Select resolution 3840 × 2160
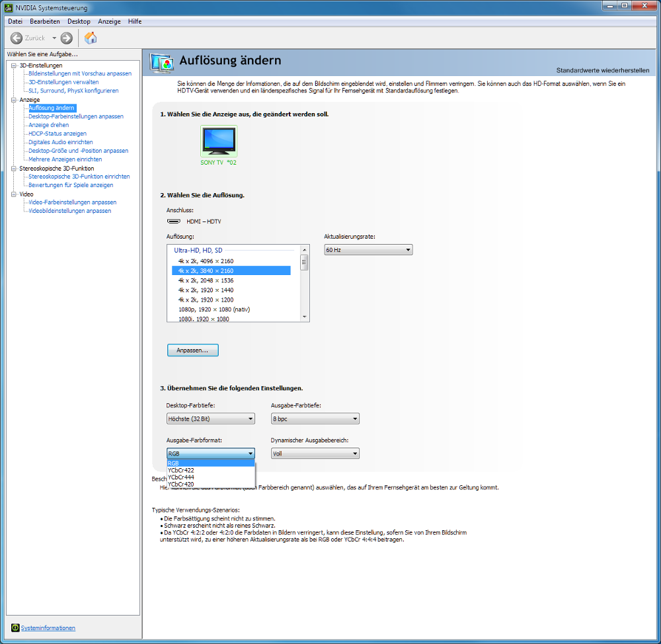Screen dimensions: 661x644 click(x=231, y=271)
